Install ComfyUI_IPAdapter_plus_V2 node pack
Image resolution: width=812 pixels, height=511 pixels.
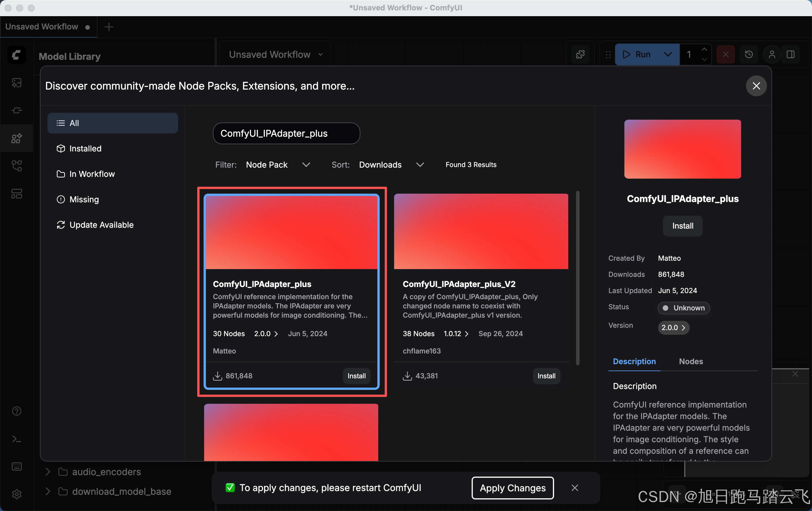[546, 376]
